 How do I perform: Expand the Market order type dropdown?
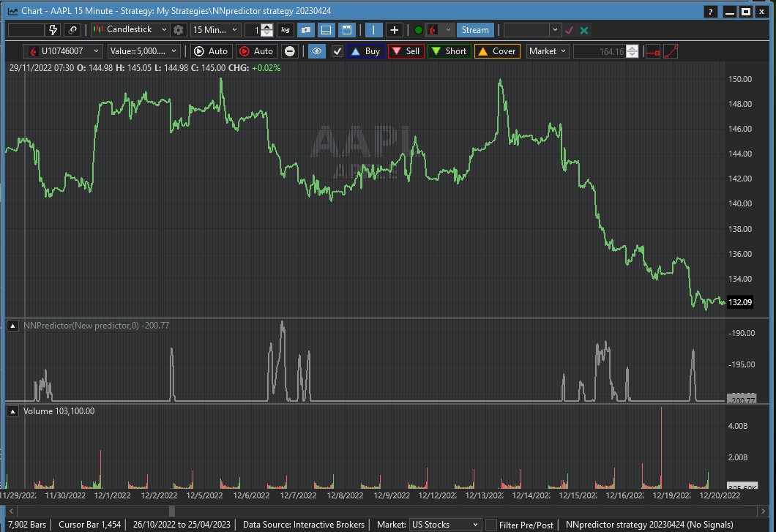click(x=548, y=51)
